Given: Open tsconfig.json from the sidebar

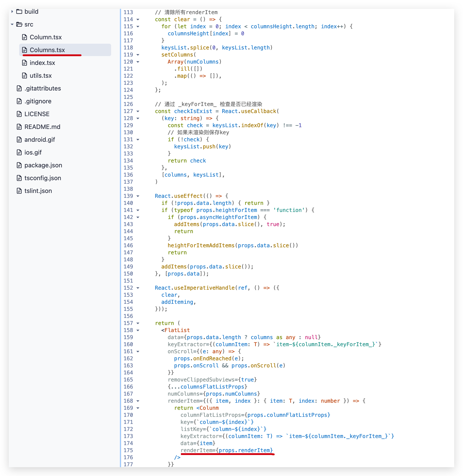Looking at the screenshot, I should tap(43, 178).
